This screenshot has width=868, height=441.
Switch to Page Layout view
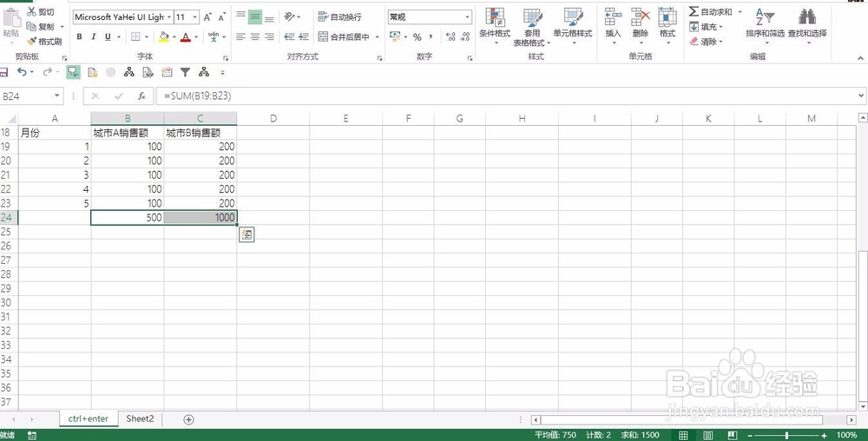click(708, 435)
